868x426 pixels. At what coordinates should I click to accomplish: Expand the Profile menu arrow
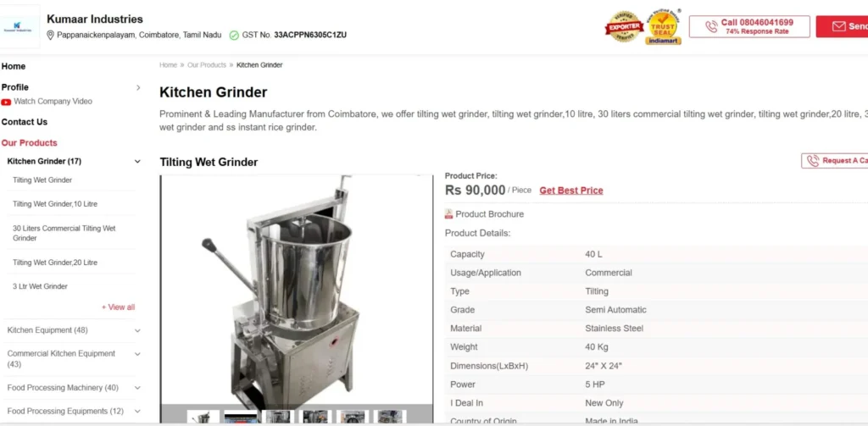click(x=138, y=87)
